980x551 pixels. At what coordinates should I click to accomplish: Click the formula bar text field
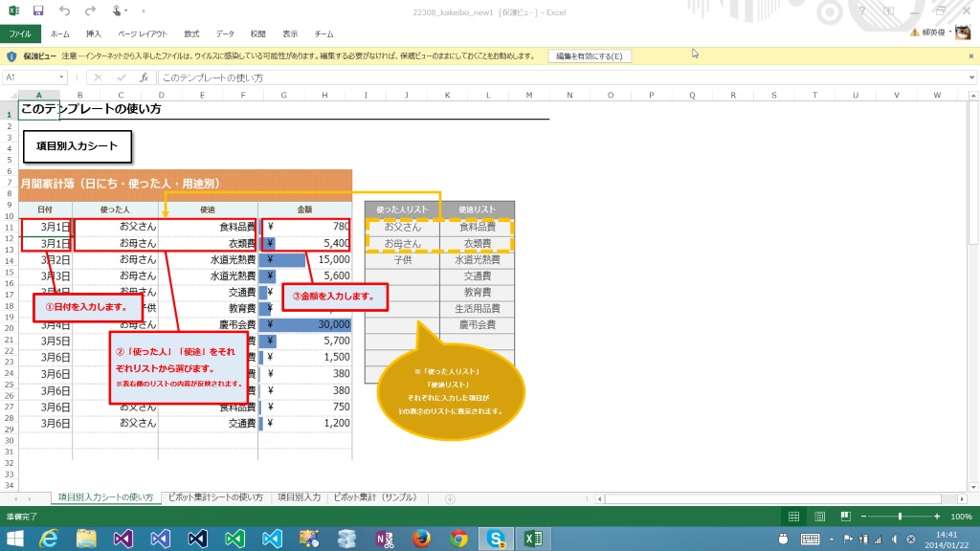(563, 77)
